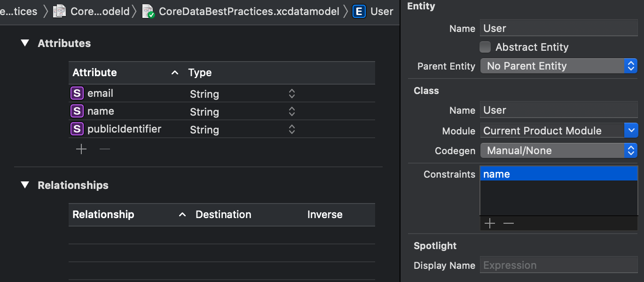Viewport: 644px width, 282px height.
Task: Change type of the name attribute
Action: [291, 112]
